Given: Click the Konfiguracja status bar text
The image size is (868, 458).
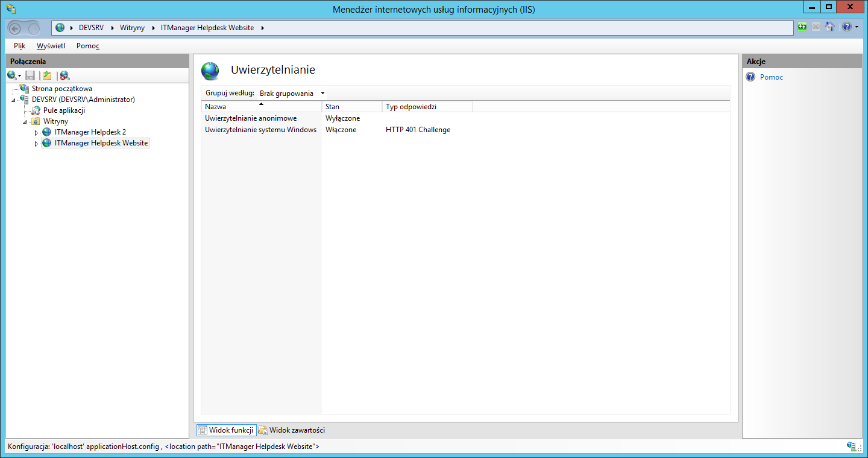Looking at the screenshot, I should coord(163,447).
